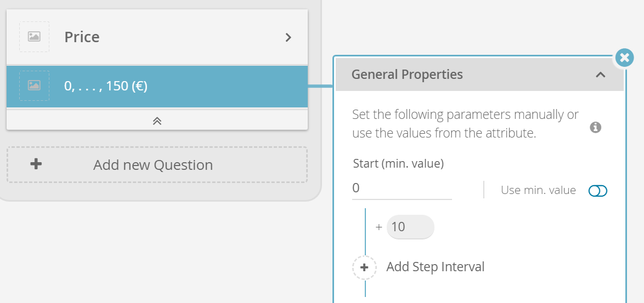Click the plus sign before step value 10
The image size is (644, 303).
379,227
